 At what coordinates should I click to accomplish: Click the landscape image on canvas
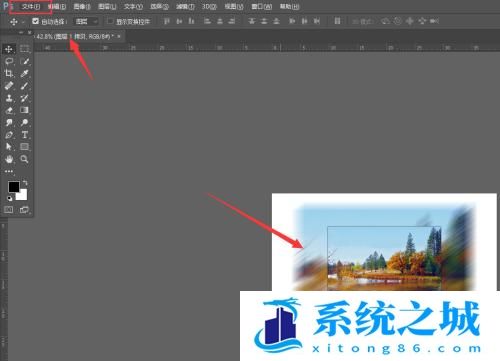click(x=384, y=247)
